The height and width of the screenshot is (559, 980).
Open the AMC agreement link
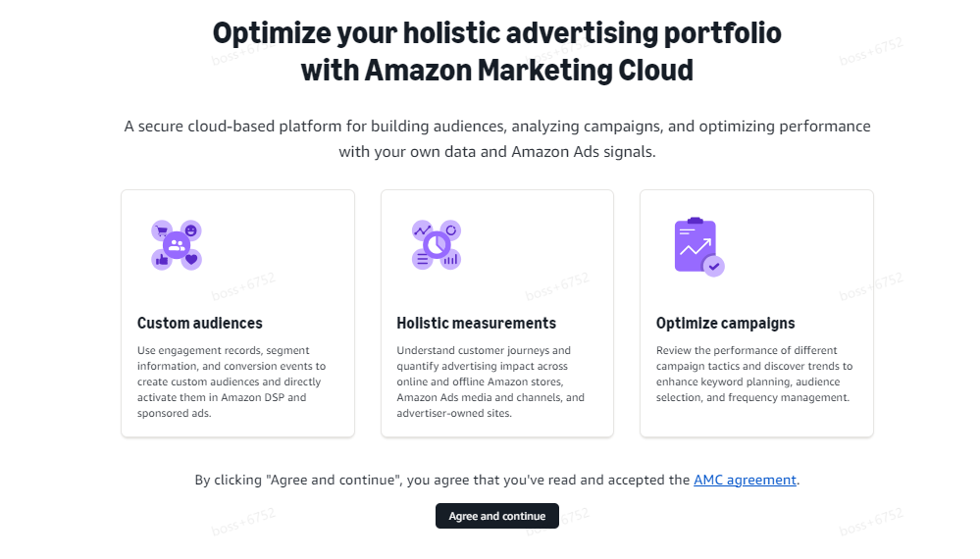(x=745, y=481)
